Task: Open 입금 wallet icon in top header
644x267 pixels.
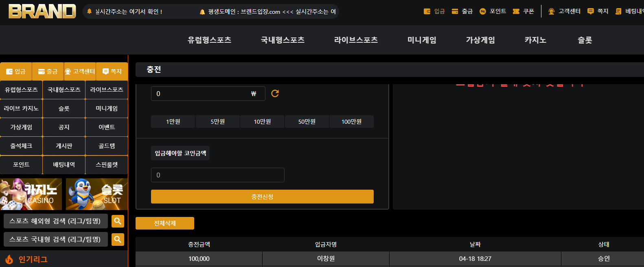Action: click(427, 11)
